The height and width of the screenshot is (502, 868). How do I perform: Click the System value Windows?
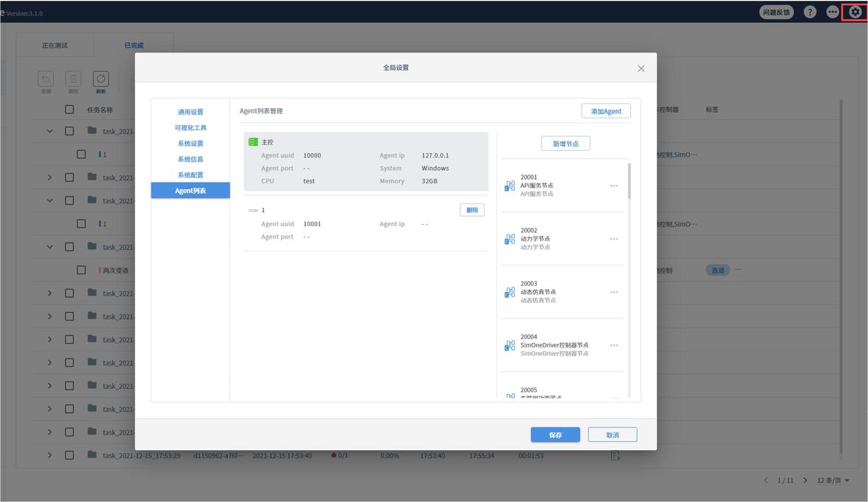[435, 169]
